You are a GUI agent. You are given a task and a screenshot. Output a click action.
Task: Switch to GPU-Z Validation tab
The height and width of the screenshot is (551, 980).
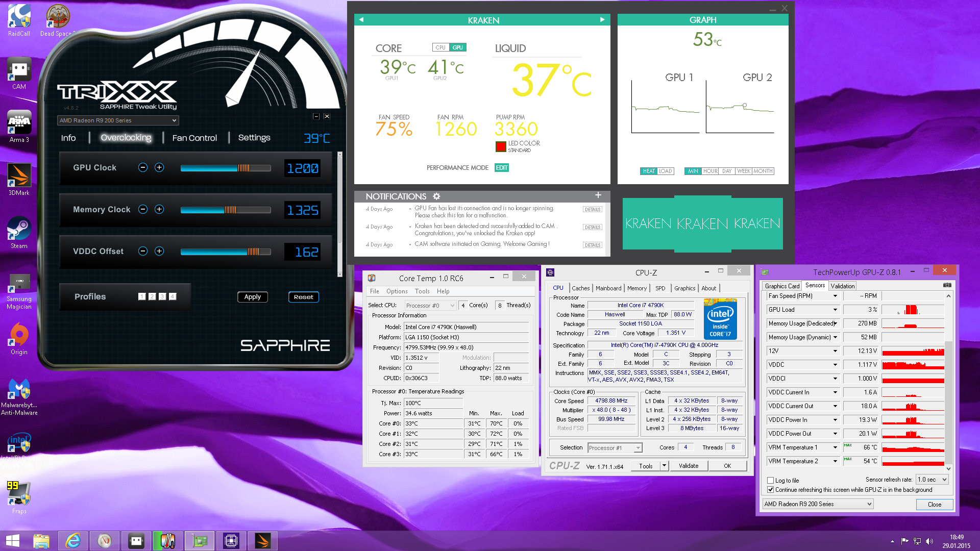(x=843, y=286)
